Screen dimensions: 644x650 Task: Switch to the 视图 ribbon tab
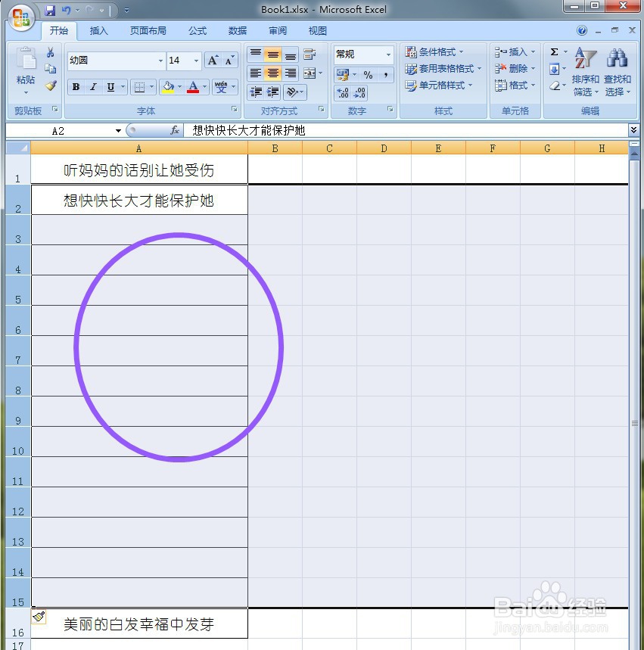point(317,31)
